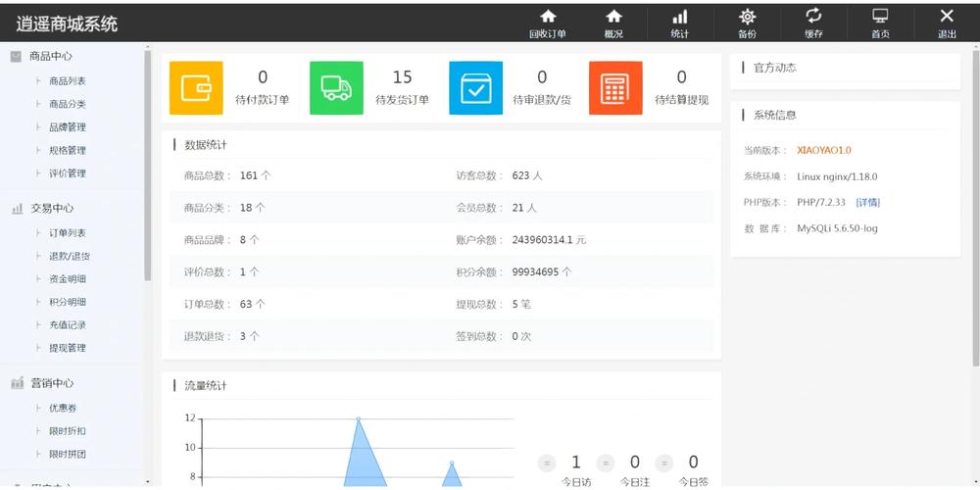The image size is (980, 490).
Task: Click the 今日访 count 1
Action: pyautogui.click(x=576, y=463)
